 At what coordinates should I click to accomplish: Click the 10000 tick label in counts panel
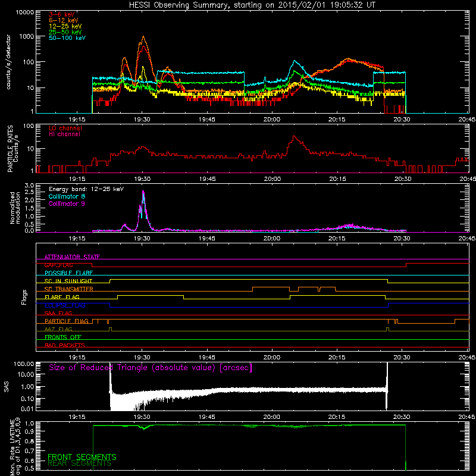pyautogui.click(x=25, y=12)
